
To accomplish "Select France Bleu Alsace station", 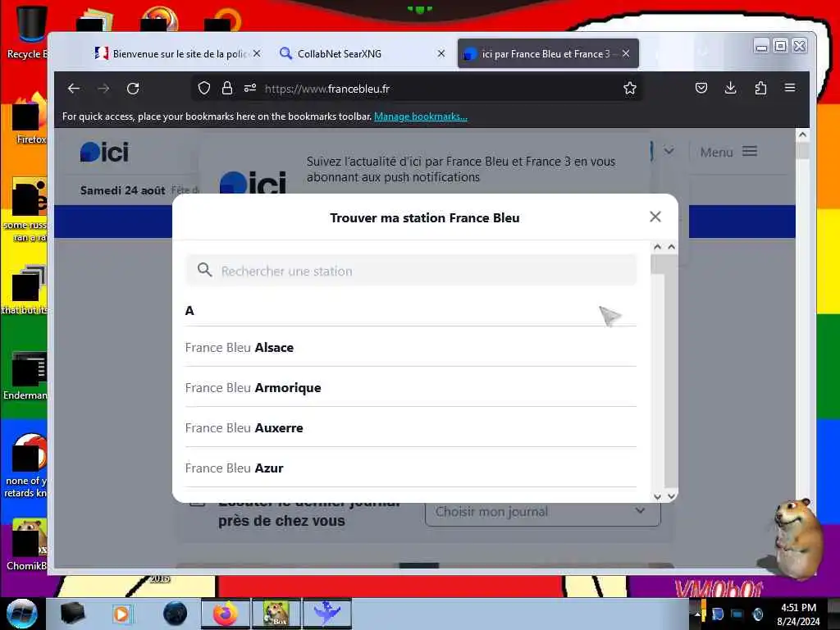I will click(411, 347).
